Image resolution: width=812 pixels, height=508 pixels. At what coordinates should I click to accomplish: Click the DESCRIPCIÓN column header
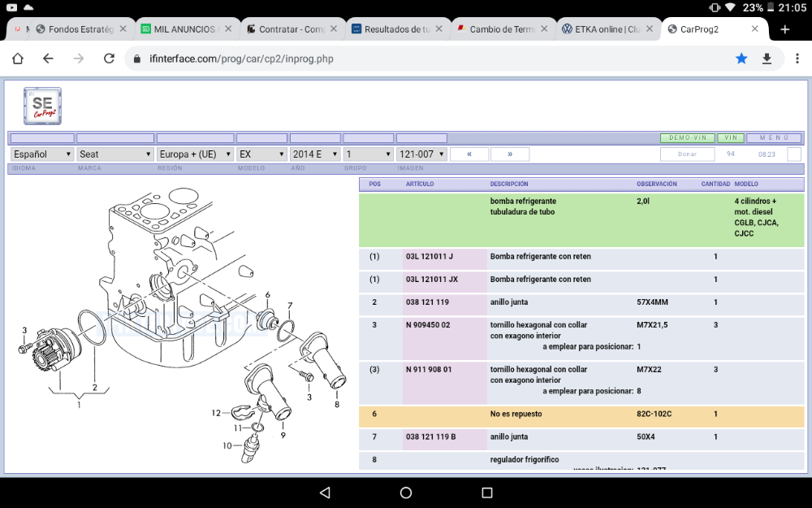point(509,184)
